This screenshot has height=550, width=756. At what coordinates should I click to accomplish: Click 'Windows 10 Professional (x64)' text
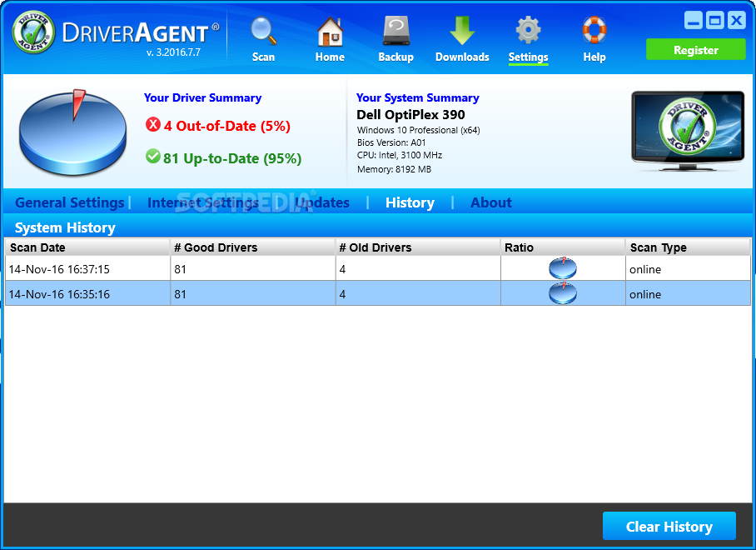[x=419, y=130]
